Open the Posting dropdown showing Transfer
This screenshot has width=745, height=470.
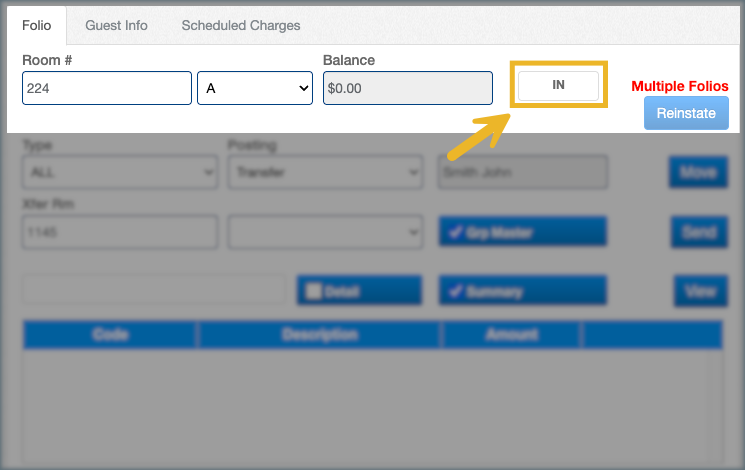324,172
